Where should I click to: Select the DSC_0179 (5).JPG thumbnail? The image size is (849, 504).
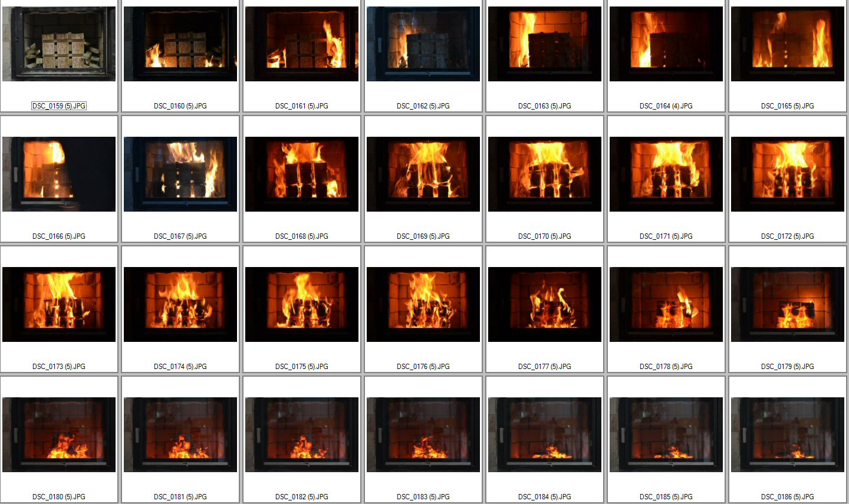pos(788,305)
